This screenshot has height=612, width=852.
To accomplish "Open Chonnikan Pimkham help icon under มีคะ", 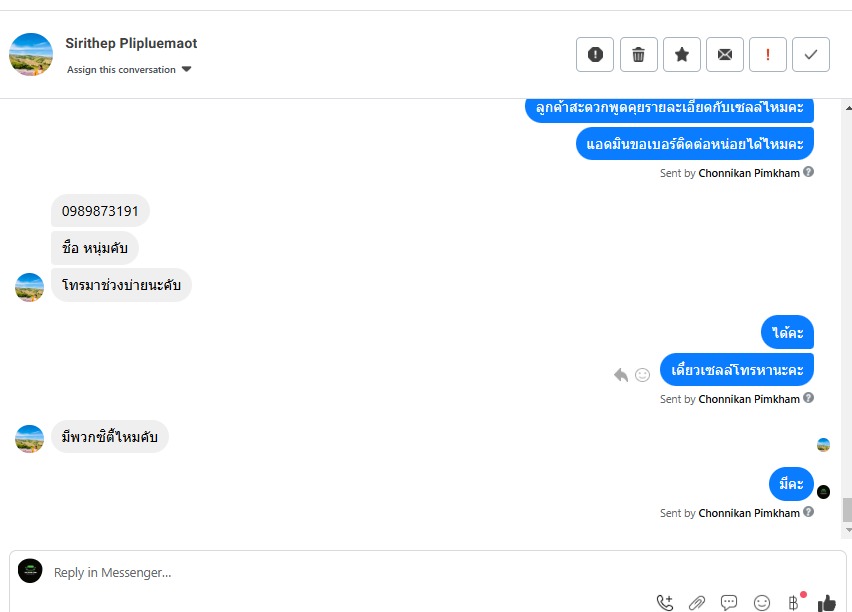I will [x=809, y=512].
